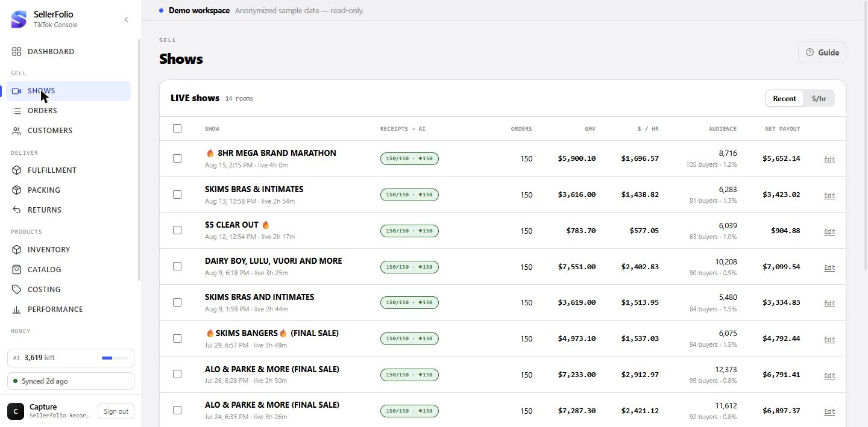Click the Inventory box icon
Image resolution: width=868 pixels, height=427 pixels.
17,250
